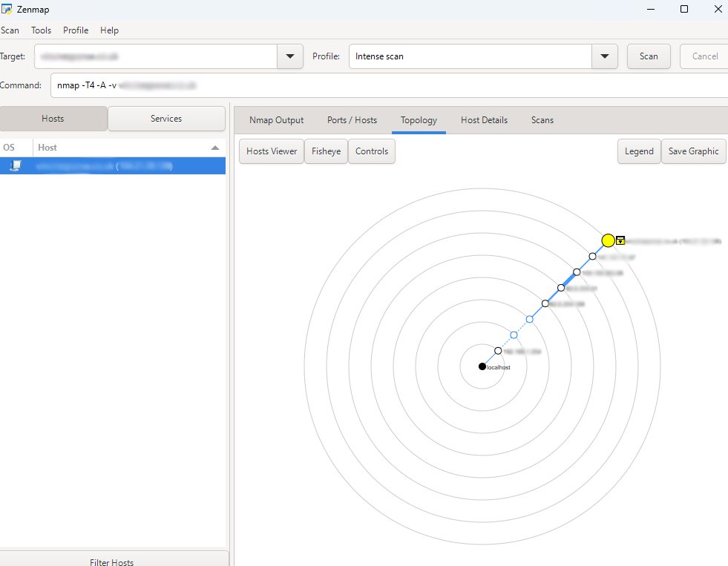The width and height of the screenshot is (728, 566).
Task: Click the computer OS icon in host row
Action: pyautogui.click(x=16, y=165)
